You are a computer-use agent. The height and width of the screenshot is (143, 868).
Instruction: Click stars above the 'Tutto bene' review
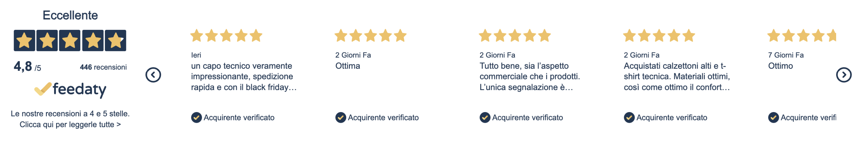pos(515,36)
